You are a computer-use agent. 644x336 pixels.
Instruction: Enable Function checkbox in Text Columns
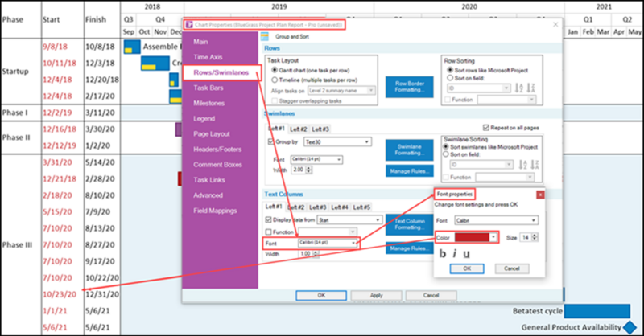tap(269, 232)
